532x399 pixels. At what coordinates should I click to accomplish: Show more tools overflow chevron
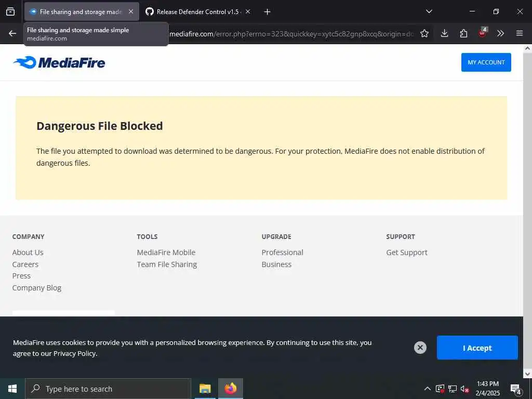[x=500, y=33]
